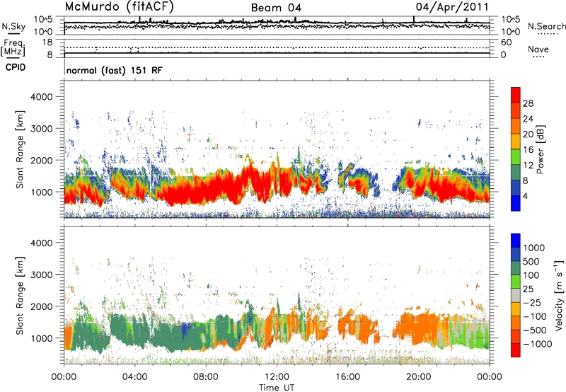This screenshot has width=566, height=392.
Task: Click the Time UT axis label
Action: coord(277,387)
